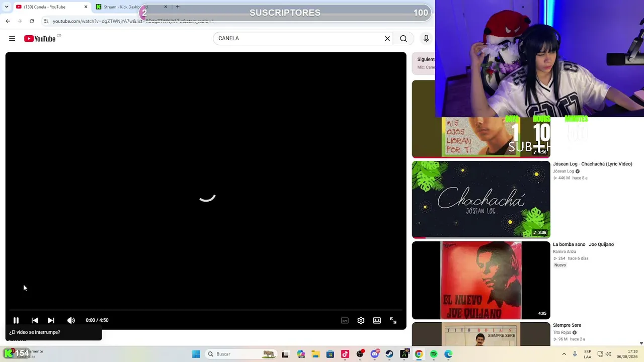Image resolution: width=644 pixels, height=362 pixels.
Task: Open the Windows Start menu
Action: (x=196, y=354)
